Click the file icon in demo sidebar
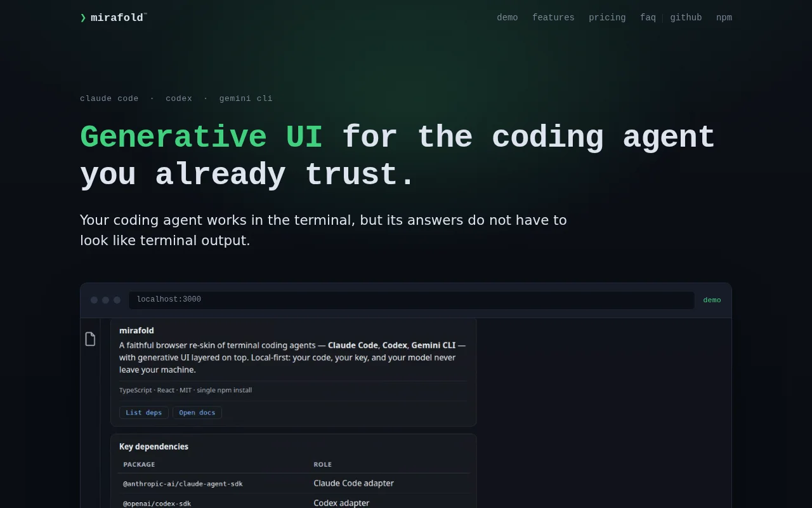This screenshot has height=508, width=812. [90, 339]
